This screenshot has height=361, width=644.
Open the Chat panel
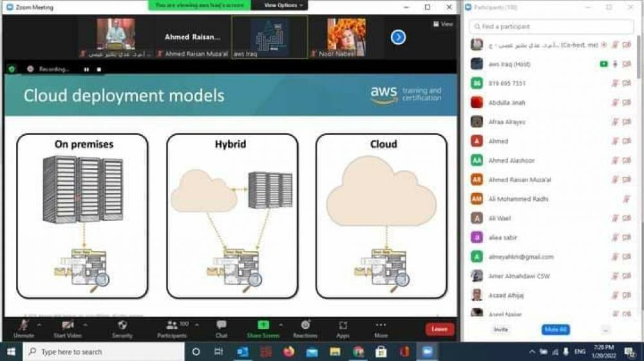coord(222,325)
